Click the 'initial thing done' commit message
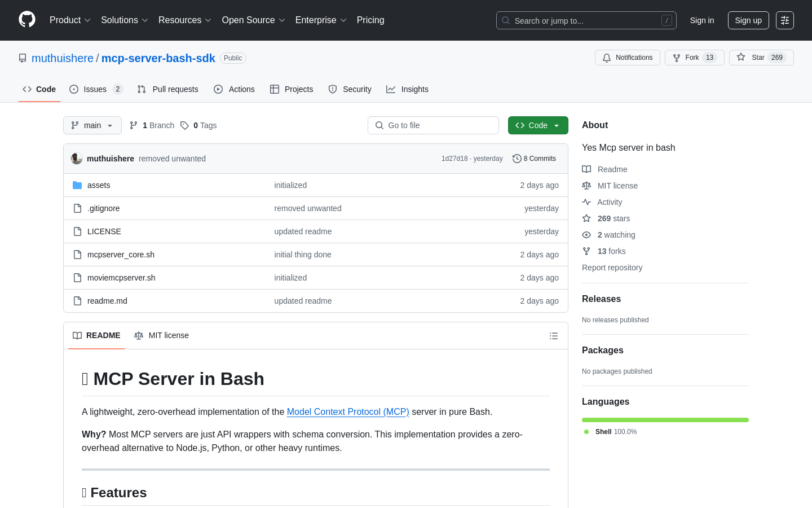812x508 pixels. click(x=303, y=255)
